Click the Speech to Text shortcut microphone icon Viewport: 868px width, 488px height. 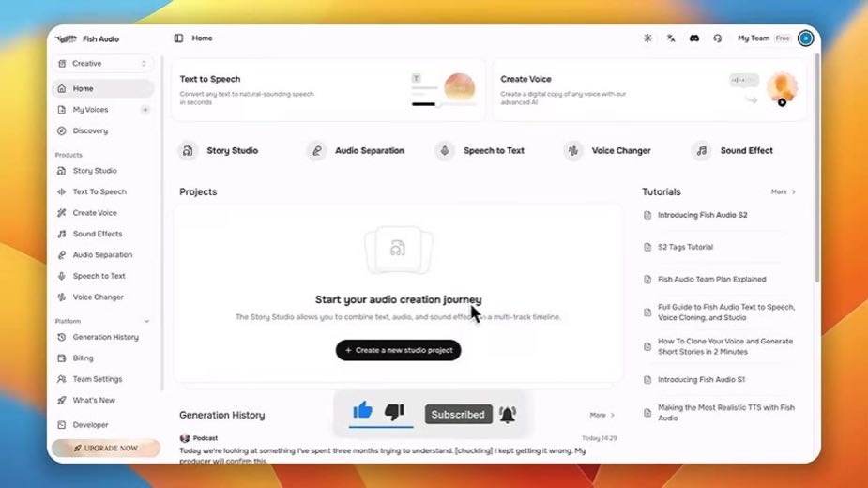click(445, 151)
